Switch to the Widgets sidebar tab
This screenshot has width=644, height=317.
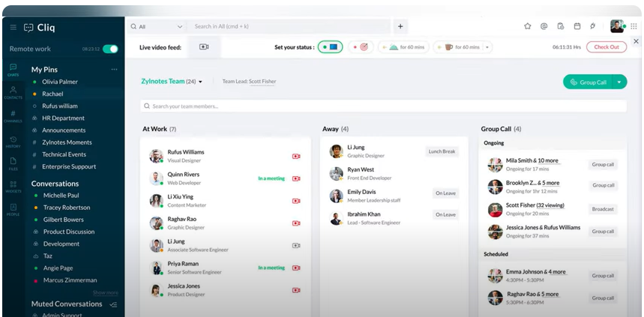point(13,187)
